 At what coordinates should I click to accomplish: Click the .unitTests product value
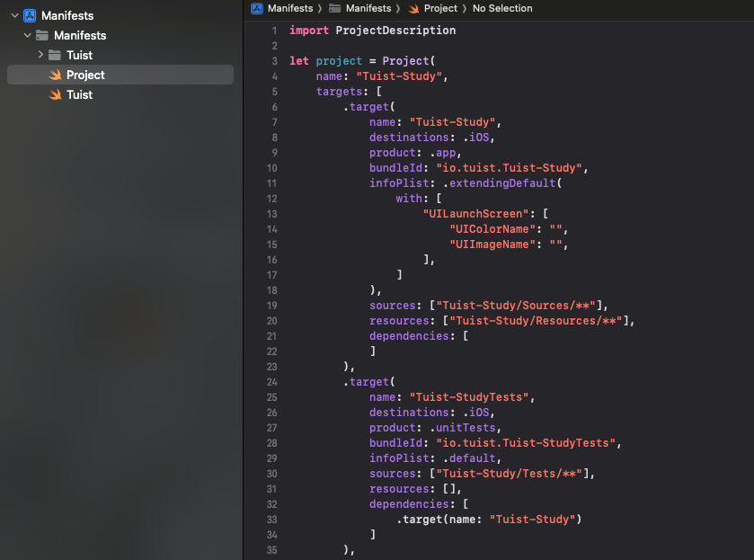pyautogui.click(x=462, y=428)
